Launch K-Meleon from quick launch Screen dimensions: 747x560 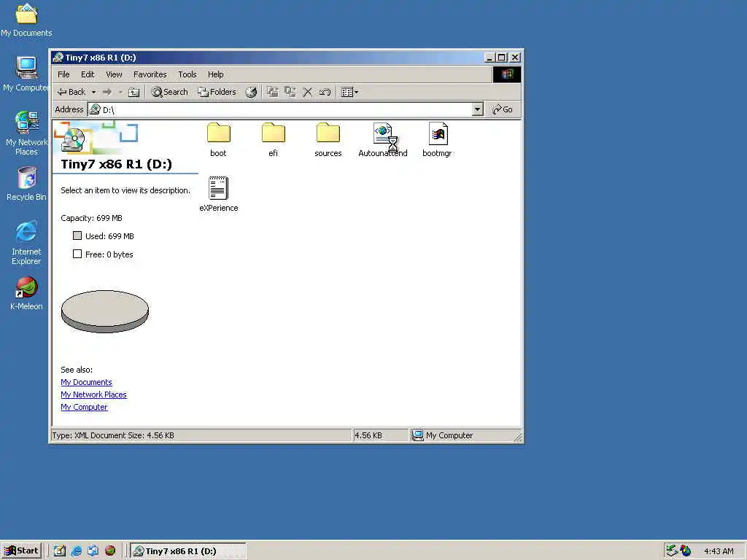(110, 551)
